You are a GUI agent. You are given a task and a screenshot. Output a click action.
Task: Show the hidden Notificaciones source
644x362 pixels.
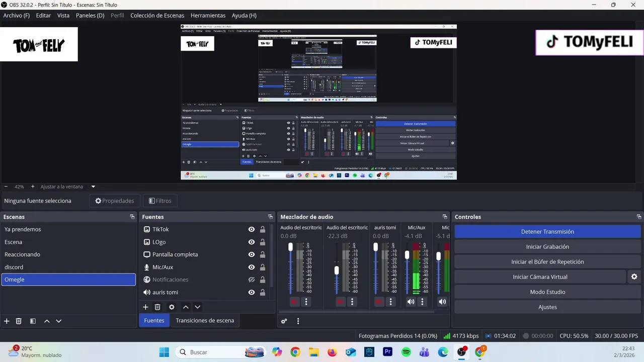click(251, 280)
